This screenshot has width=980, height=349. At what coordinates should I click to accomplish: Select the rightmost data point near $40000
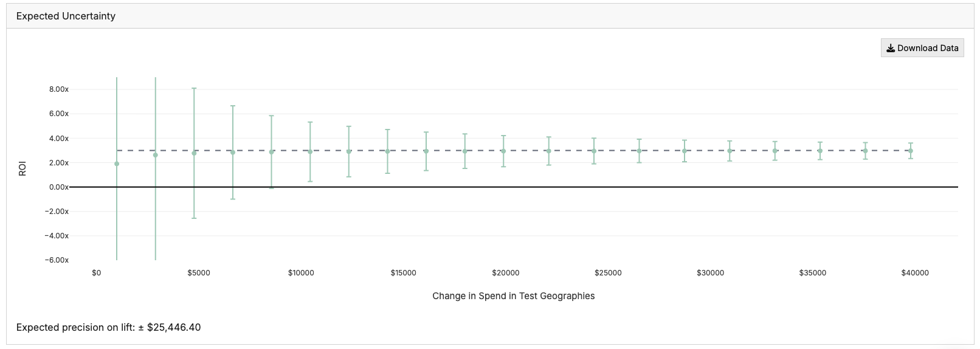[910, 151]
